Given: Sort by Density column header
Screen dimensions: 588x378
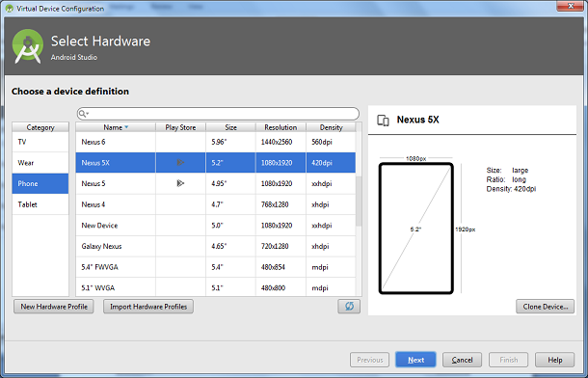Looking at the screenshot, I should tap(331, 127).
